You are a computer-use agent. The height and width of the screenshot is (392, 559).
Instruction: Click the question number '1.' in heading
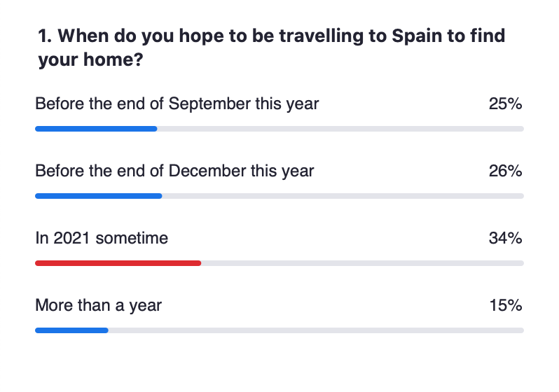point(46,36)
